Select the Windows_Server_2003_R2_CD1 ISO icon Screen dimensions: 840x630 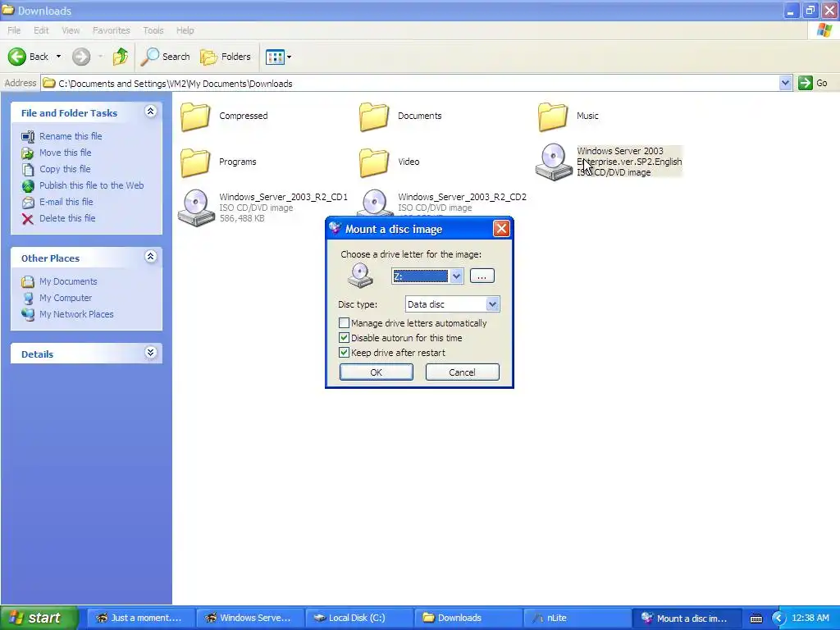click(196, 208)
